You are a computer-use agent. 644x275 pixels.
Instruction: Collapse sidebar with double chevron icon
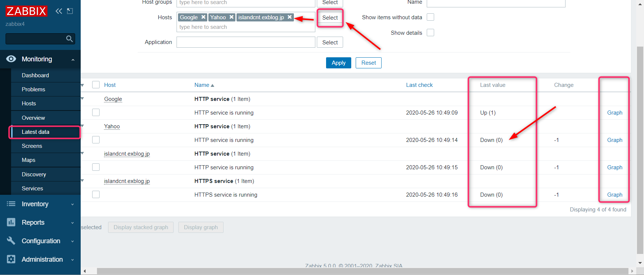pyautogui.click(x=59, y=11)
